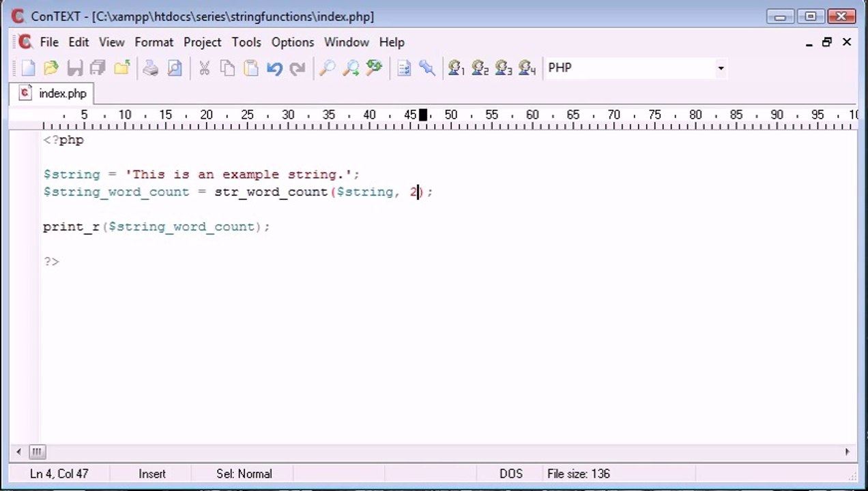The image size is (868, 491).
Task: Minimize the inner document window
Action: 809,42
